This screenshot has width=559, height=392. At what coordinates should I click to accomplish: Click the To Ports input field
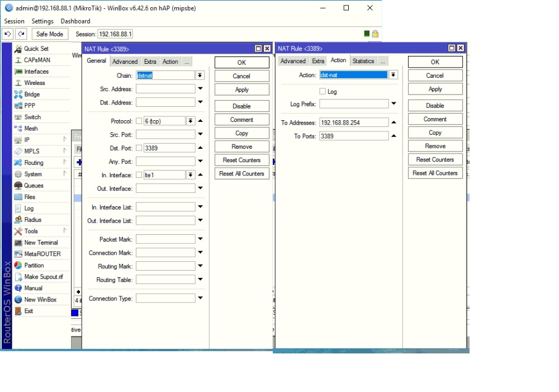click(x=354, y=136)
